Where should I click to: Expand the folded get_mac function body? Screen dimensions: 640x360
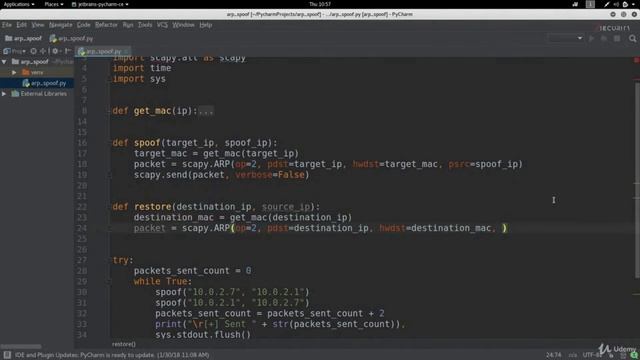pos(206,111)
